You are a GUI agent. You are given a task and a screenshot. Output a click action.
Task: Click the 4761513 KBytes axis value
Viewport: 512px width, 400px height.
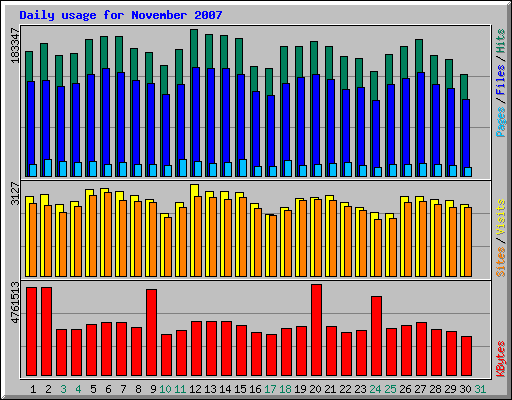[x=15, y=302]
